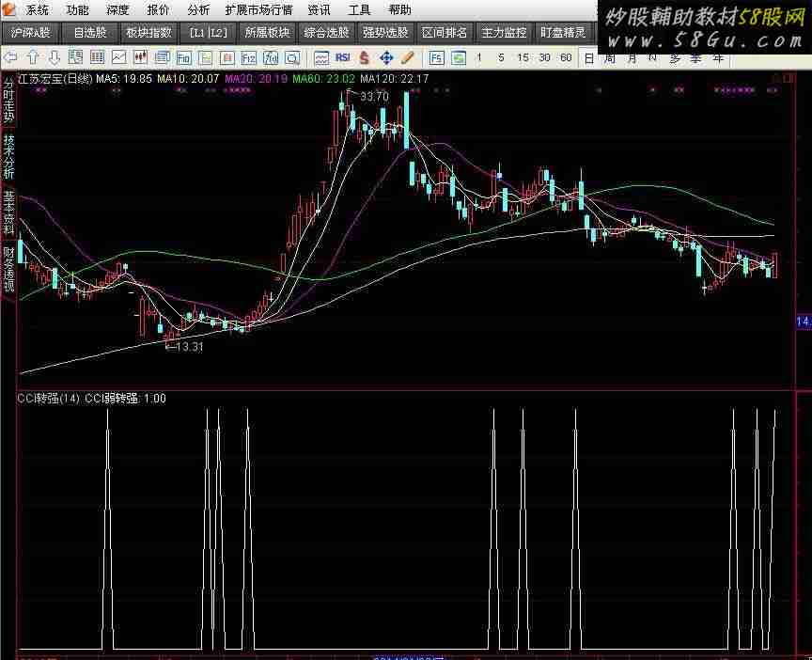Click the application logo icon
Screen dimensions: 812x660
pyautogui.click(x=8, y=8)
